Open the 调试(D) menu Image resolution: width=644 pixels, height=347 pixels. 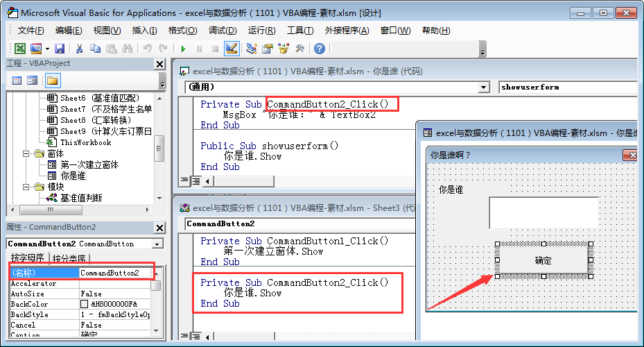click(223, 31)
